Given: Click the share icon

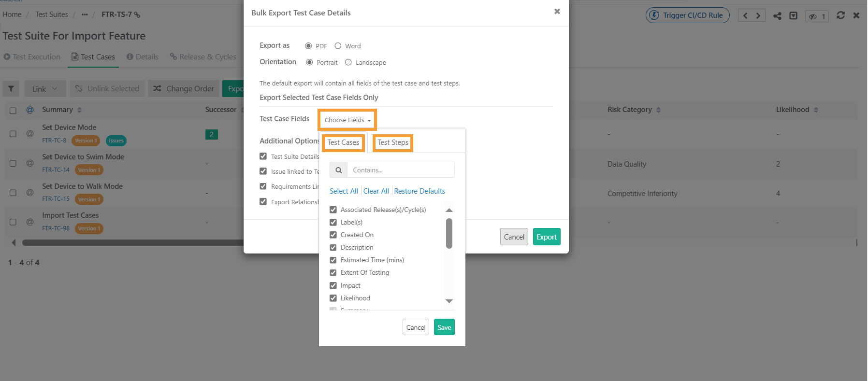Looking at the screenshot, I should (x=777, y=16).
